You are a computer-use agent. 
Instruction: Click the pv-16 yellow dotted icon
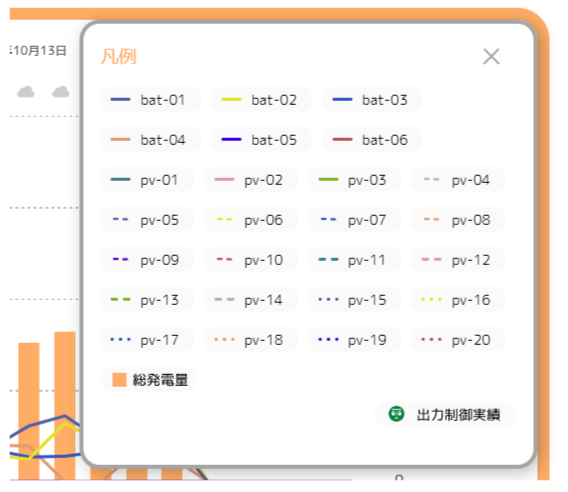click(431, 300)
